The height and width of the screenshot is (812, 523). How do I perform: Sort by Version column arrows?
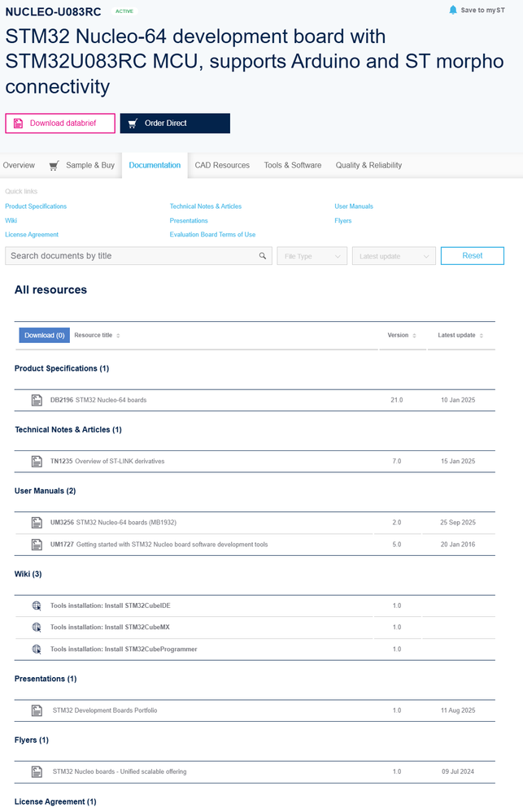(414, 336)
